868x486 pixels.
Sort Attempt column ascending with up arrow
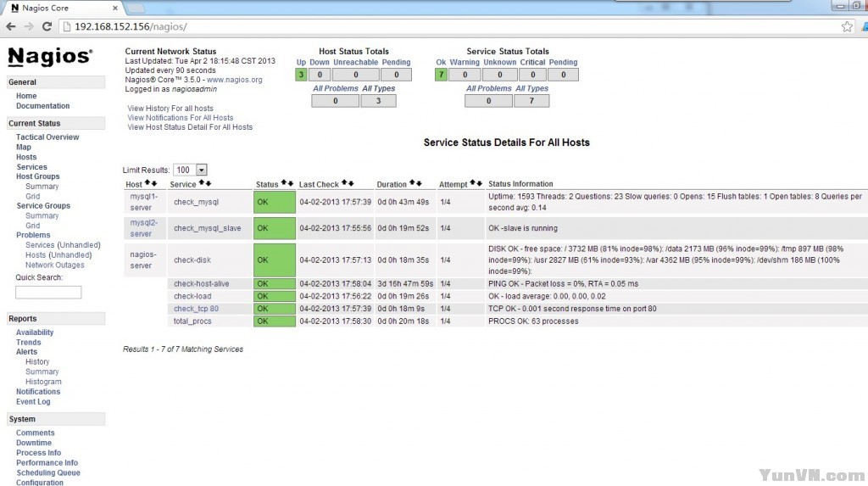click(x=473, y=183)
